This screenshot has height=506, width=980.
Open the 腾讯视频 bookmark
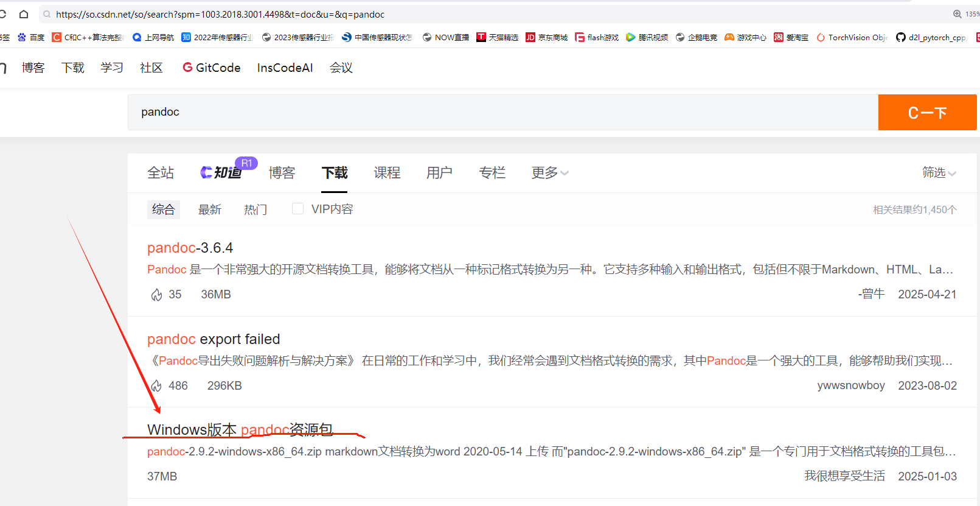(x=647, y=37)
